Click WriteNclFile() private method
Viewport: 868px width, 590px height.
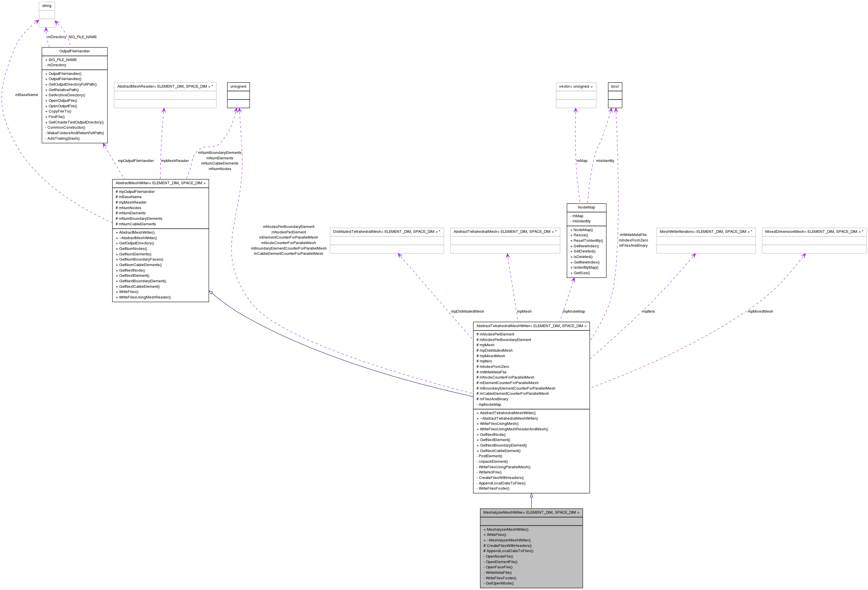[x=489, y=472]
